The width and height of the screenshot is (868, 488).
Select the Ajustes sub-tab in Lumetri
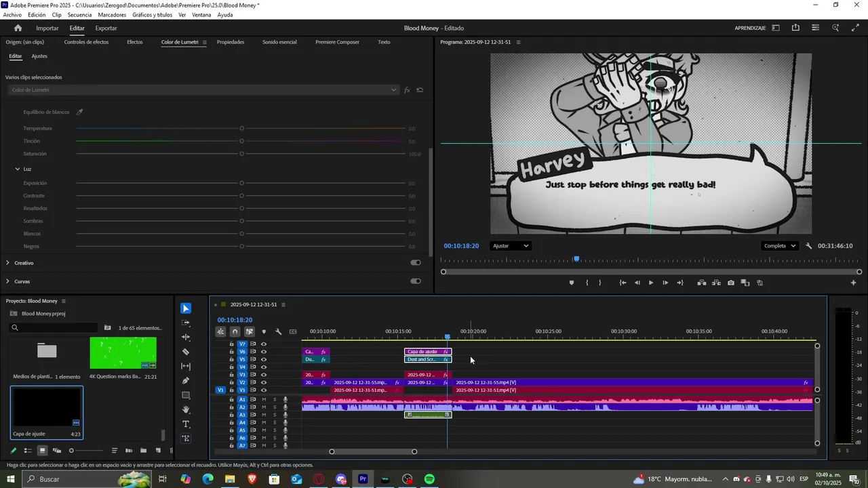(x=39, y=56)
